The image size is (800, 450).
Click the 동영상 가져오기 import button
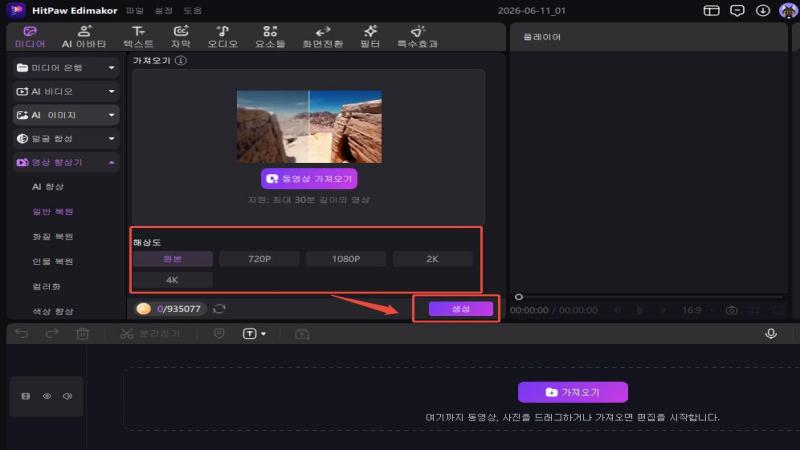click(309, 179)
